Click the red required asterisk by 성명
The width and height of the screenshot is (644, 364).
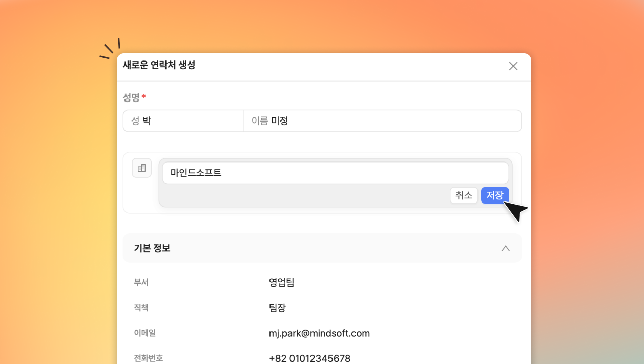[x=144, y=96]
